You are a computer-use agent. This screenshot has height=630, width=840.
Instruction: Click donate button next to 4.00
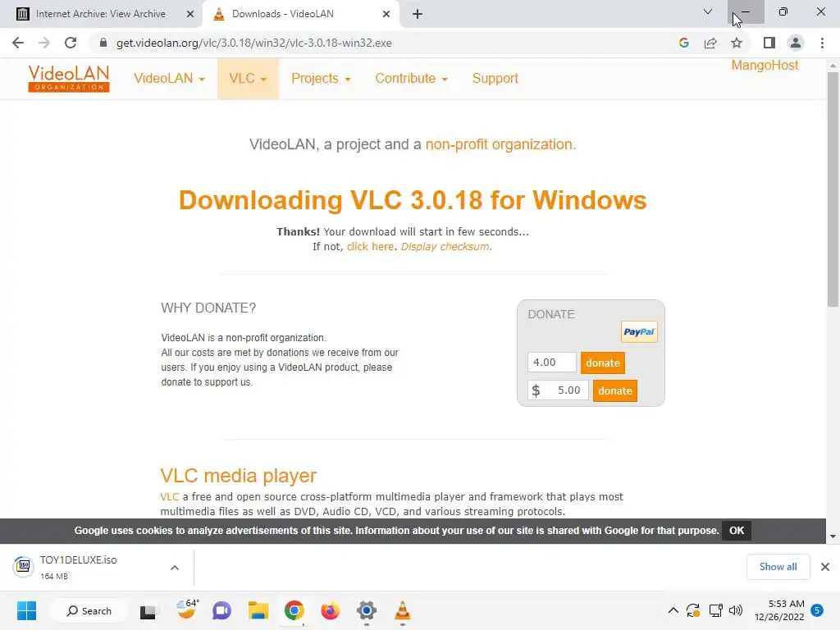click(603, 363)
